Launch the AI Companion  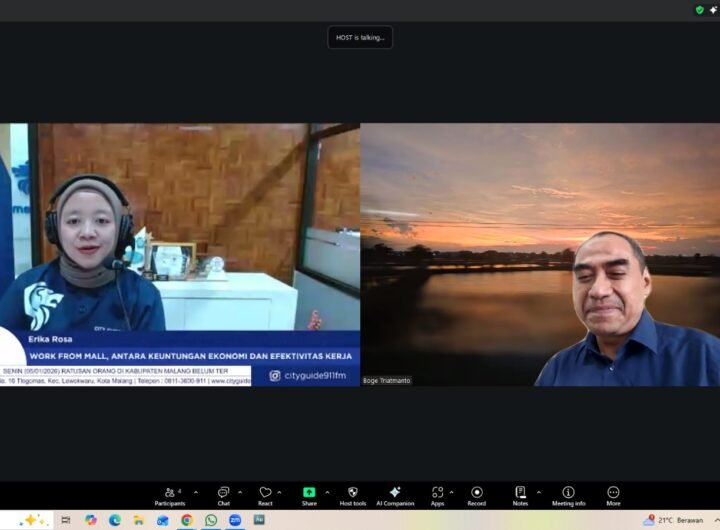coord(395,494)
